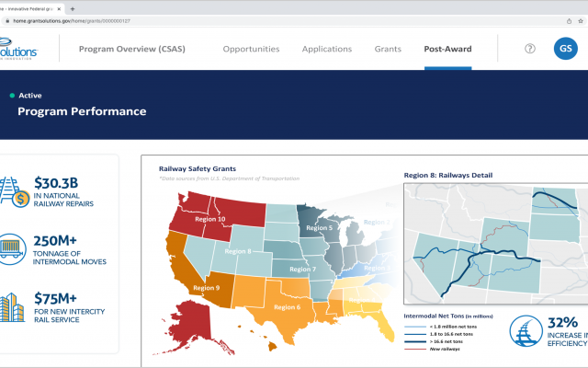Go to the Grants tab
588x368 pixels.
388,49
